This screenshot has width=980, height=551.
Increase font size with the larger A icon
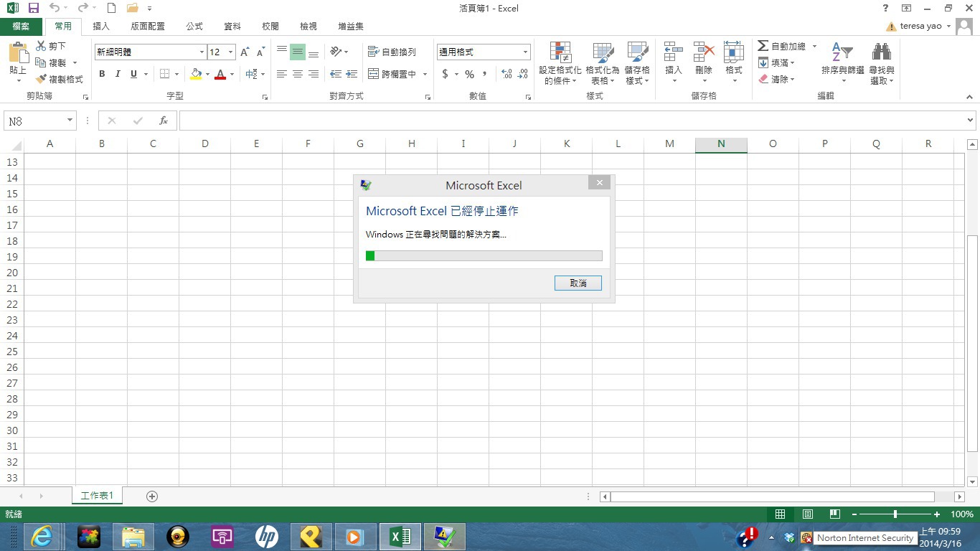(245, 52)
